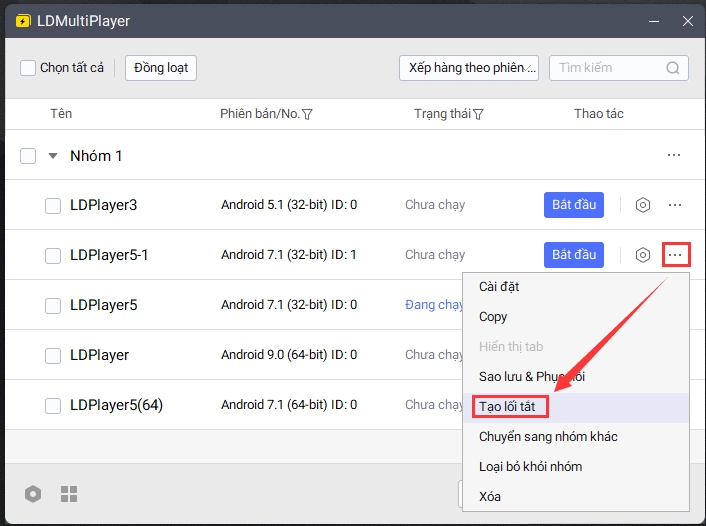Open the Phiên bản/No. filter icon
The width and height of the screenshot is (706, 526).
tap(308, 115)
